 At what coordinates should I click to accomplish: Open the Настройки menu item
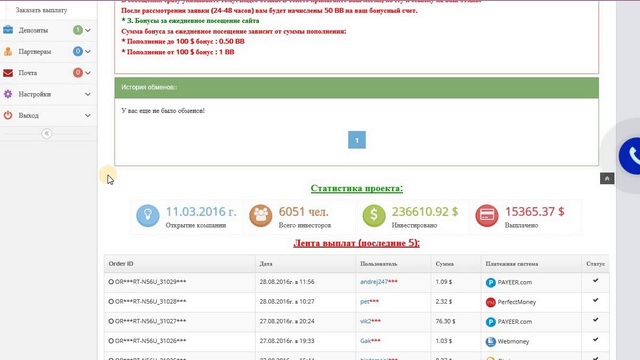(48, 94)
